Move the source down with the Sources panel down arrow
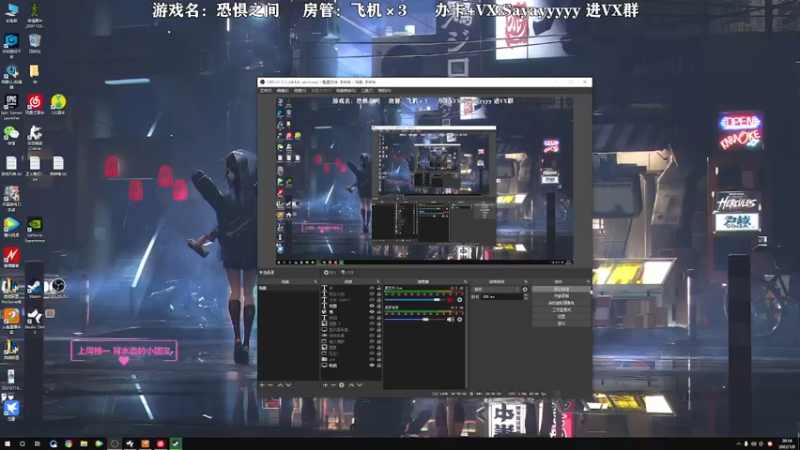This screenshot has width=800, height=450. tap(360, 385)
